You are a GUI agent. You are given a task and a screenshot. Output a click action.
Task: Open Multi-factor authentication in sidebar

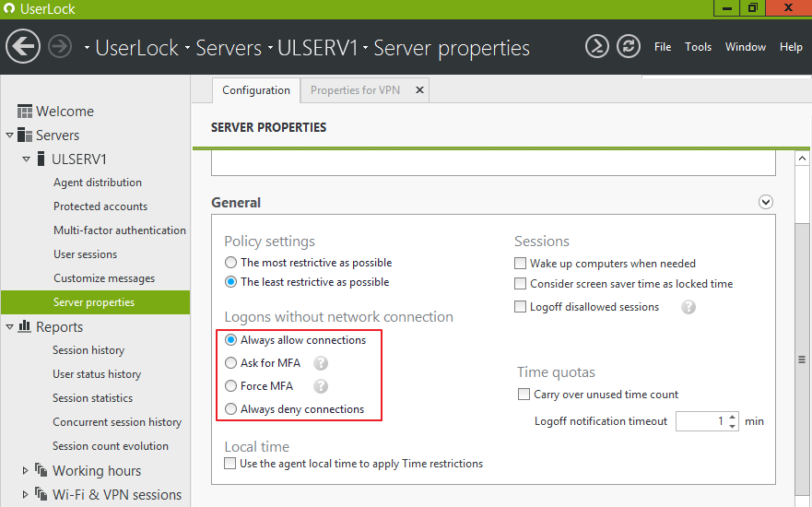(119, 230)
